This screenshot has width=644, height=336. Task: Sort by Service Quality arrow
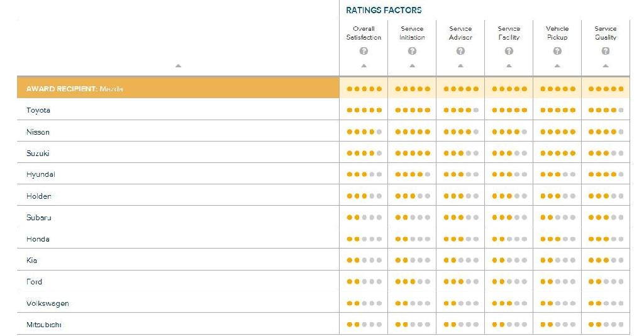(606, 65)
